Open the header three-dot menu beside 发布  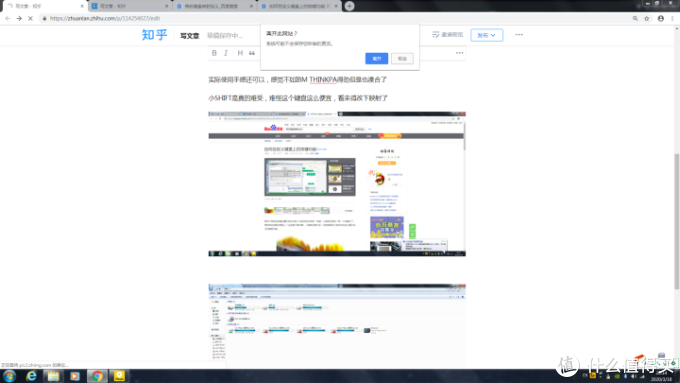point(519,35)
